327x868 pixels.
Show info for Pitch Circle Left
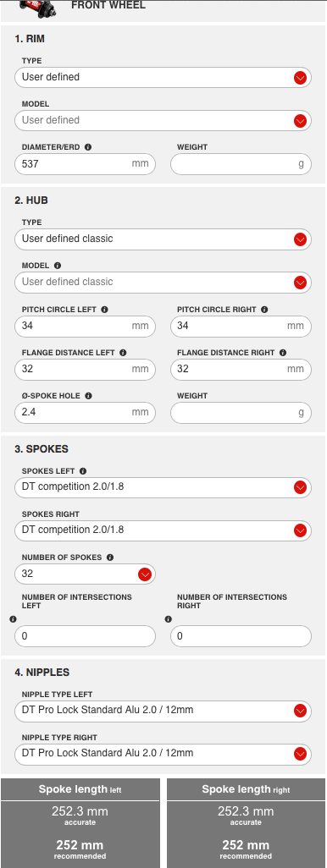(x=105, y=310)
